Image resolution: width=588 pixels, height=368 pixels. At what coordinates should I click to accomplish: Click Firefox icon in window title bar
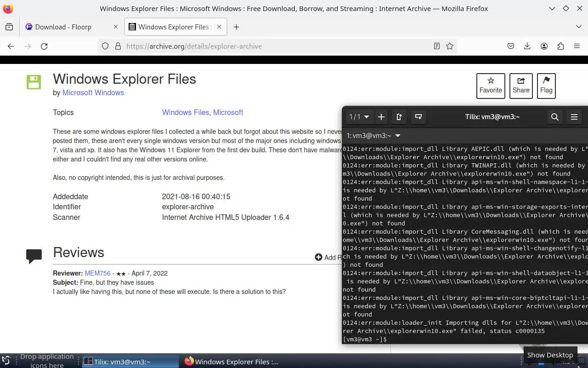pyautogui.click(x=8, y=8)
